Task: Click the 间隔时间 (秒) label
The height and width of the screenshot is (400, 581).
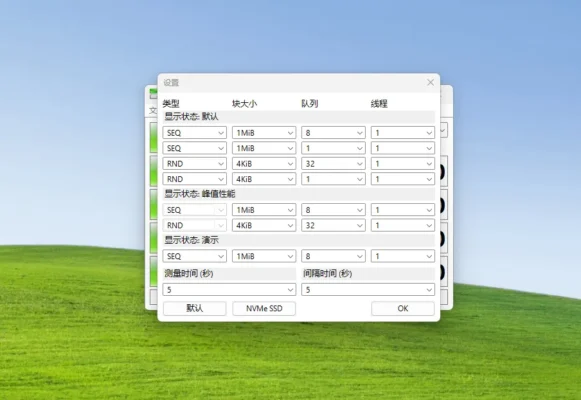Action: 328,274
